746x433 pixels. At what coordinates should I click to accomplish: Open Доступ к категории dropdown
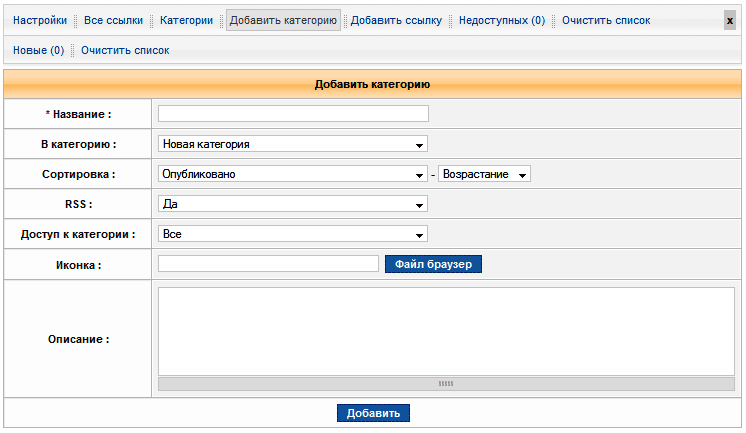(x=293, y=234)
